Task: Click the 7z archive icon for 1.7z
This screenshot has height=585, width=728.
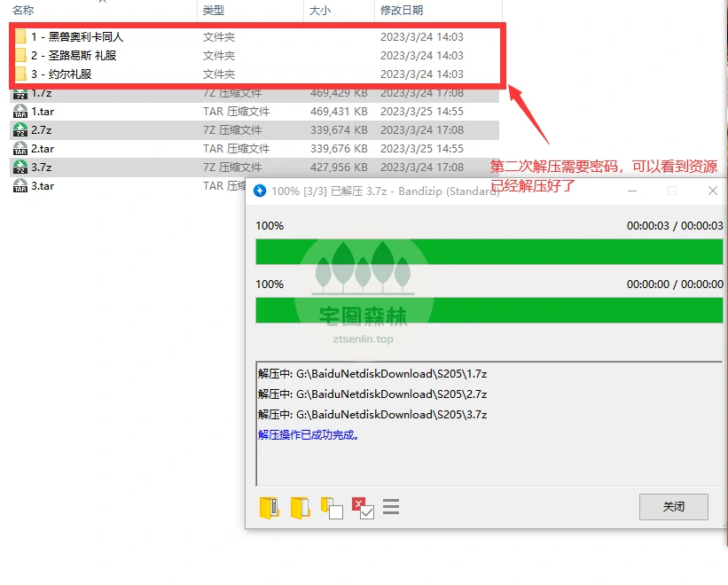Action: (x=20, y=93)
